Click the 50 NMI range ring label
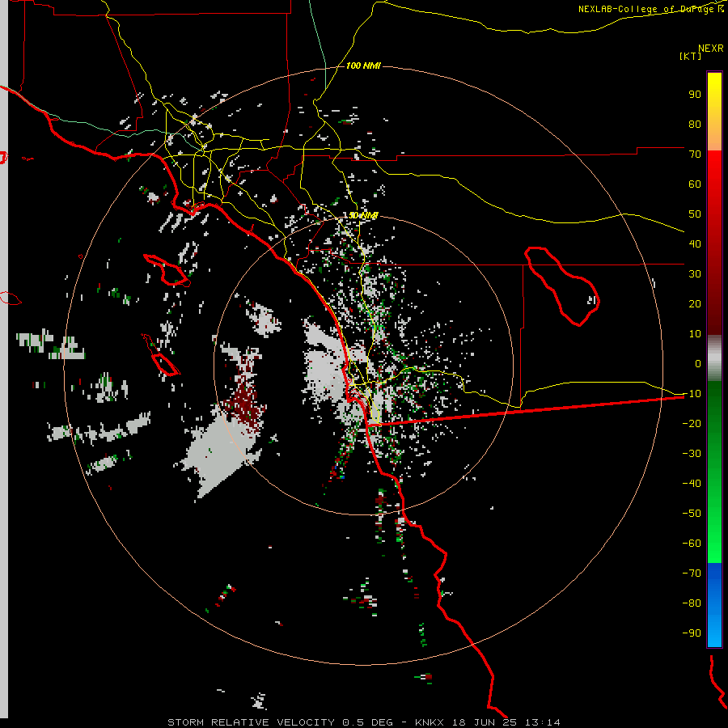The width and height of the screenshot is (728, 728). tap(363, 215)
